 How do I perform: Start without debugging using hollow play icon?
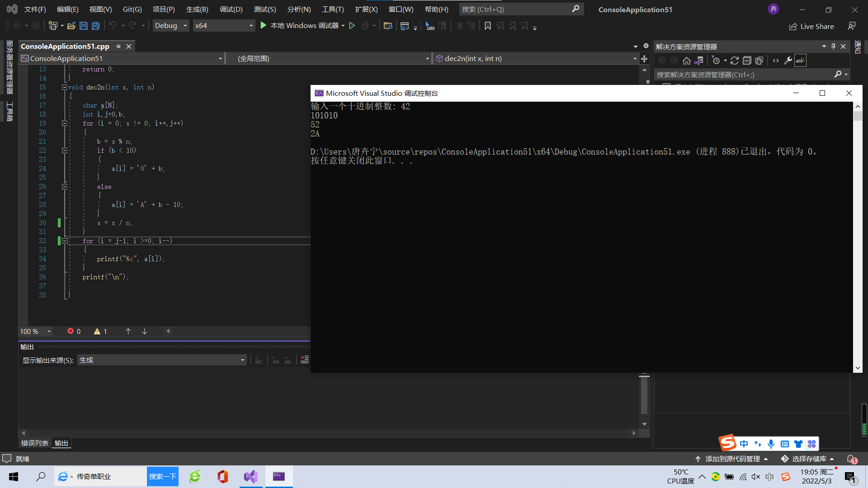[x=352, y=26]
